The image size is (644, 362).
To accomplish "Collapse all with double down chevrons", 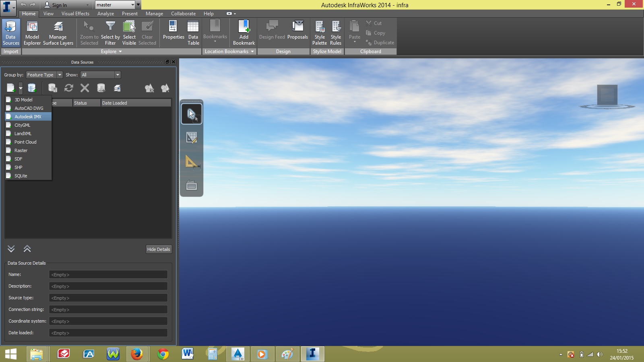I will pyautogui.click(x=11, y=249).
